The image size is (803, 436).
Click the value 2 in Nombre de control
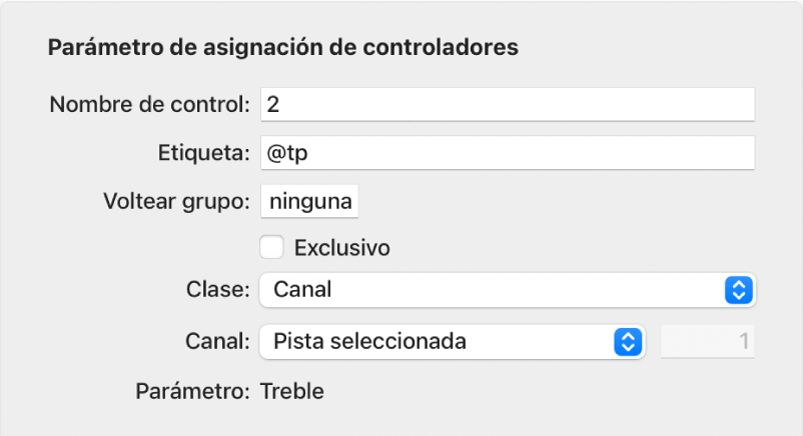pos(272,104)
